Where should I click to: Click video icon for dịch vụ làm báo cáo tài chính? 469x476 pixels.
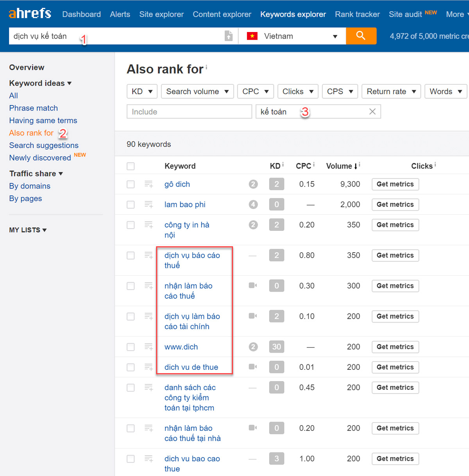[x=253, y=316]
